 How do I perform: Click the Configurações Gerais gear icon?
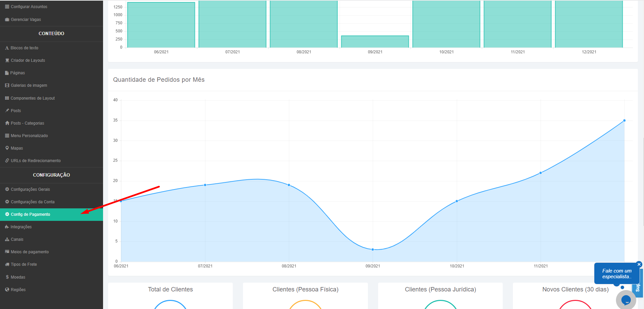tap(7, 189)
